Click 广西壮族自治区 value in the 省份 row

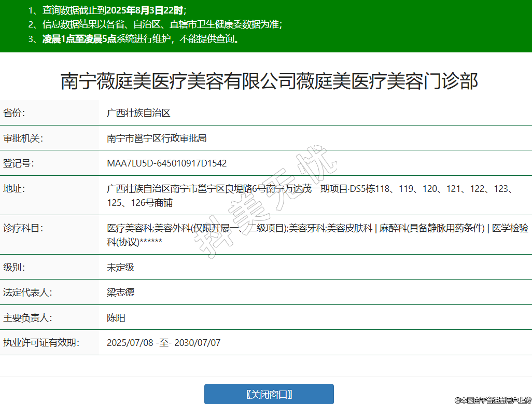coord(138,113)
